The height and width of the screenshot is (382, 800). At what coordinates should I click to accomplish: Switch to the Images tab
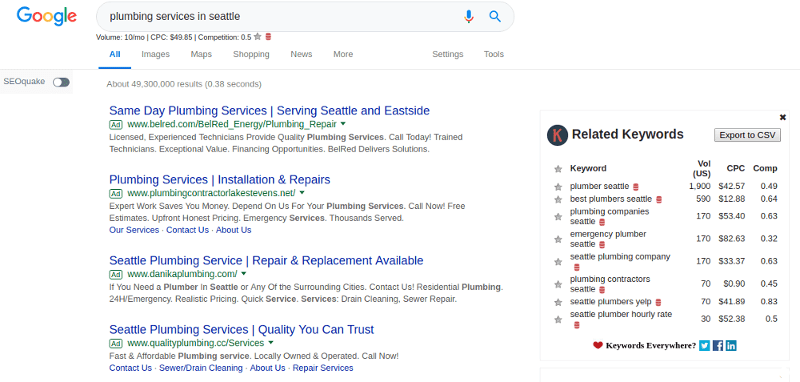coord(156,54)
